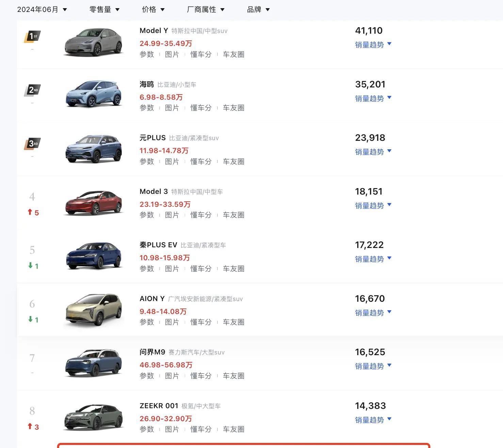The image size is (503, 448).
Task: Expand the 价格 filter dropdown
Action: [x=153, y=10]
